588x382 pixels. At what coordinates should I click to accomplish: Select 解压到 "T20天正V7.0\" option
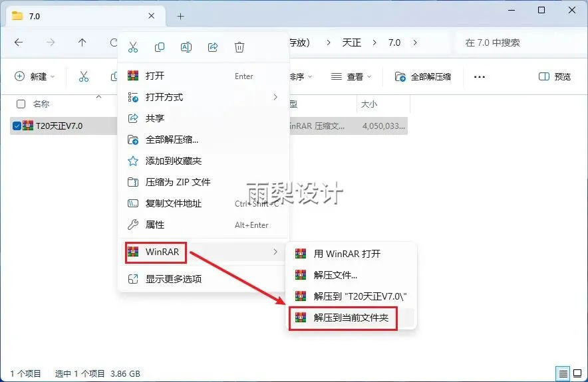[x=351, y=296]
